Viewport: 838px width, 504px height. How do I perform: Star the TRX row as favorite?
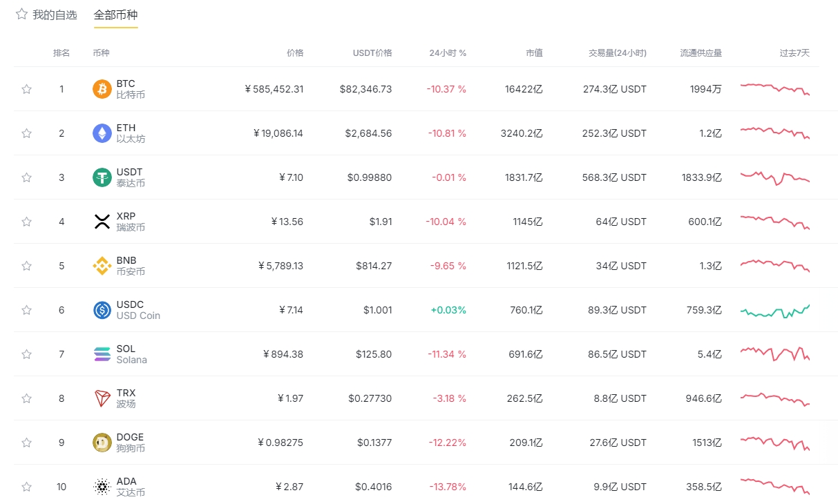coord(26,398)
